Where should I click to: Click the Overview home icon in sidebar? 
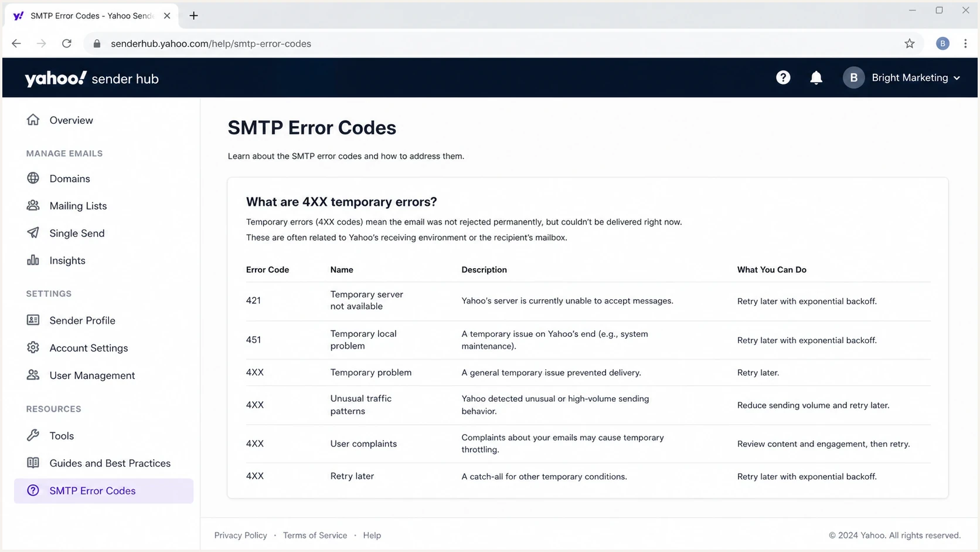click(33, 120)
